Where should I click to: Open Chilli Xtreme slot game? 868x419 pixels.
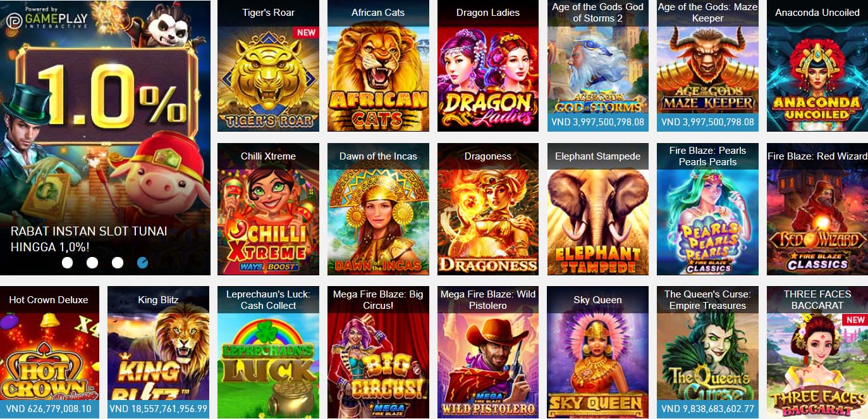coord(268,209)
